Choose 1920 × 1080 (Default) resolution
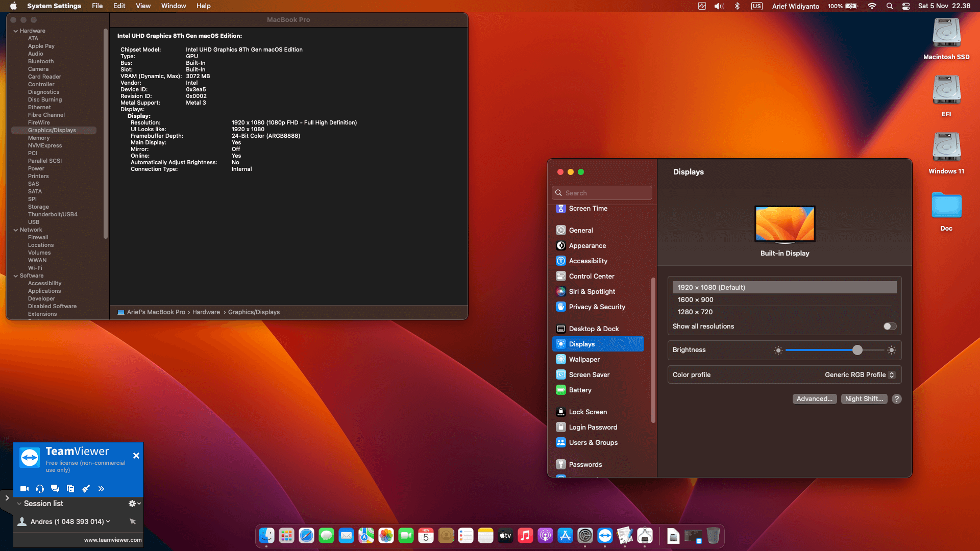Screen dimensions: 980x551 [x=785, y=287]
